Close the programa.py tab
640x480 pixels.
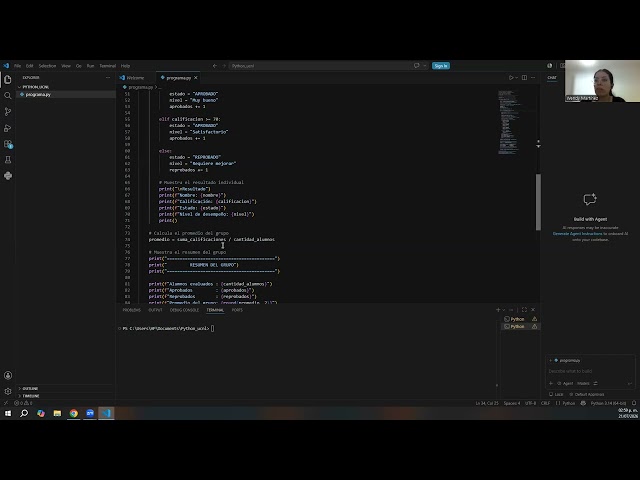196,78
